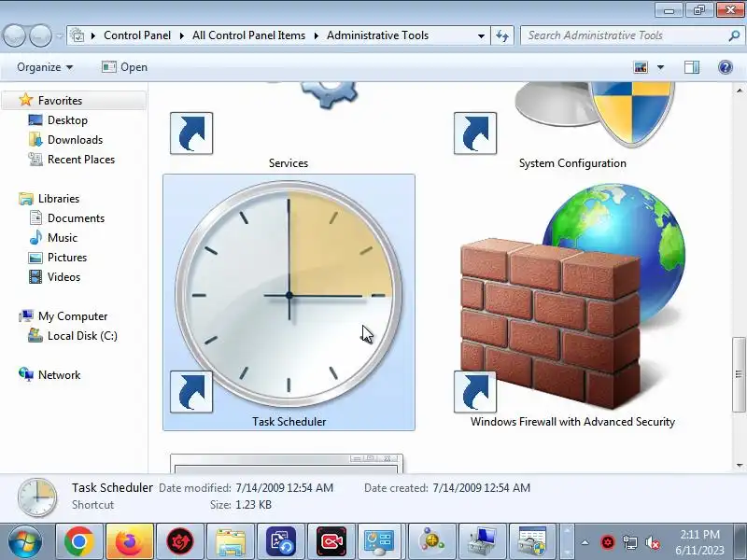
Task: Click the Open toolbar button
Action: click(124, 67)
